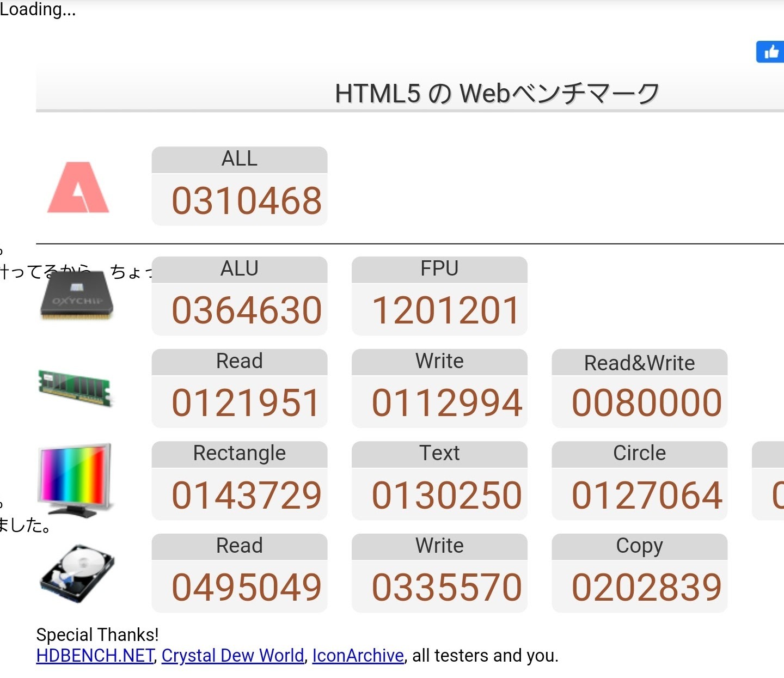Select the Circle score 0127064
Screen dimensions: 784x678
647,496
